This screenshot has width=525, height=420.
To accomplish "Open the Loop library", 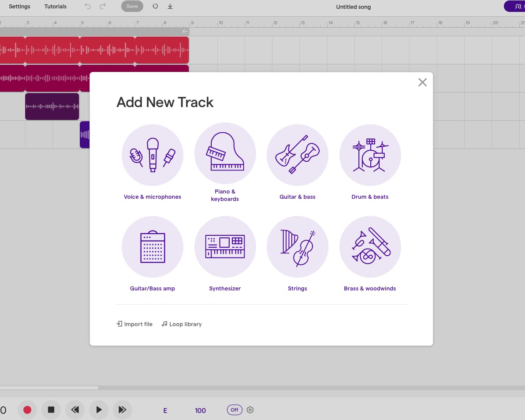I will click(x=182, y=324).
